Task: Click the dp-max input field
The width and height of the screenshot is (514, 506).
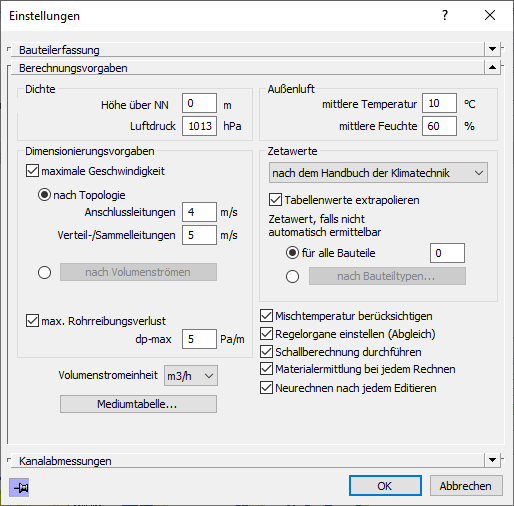Action: point(199,339)
